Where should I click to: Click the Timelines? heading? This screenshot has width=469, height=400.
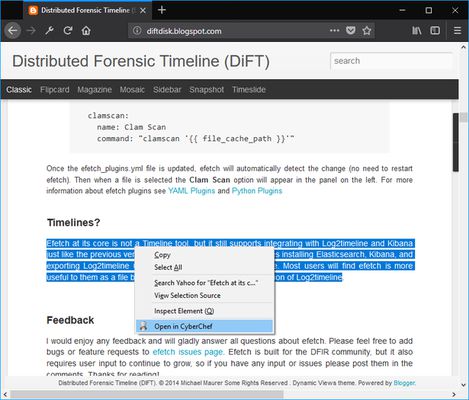point(74,222)
